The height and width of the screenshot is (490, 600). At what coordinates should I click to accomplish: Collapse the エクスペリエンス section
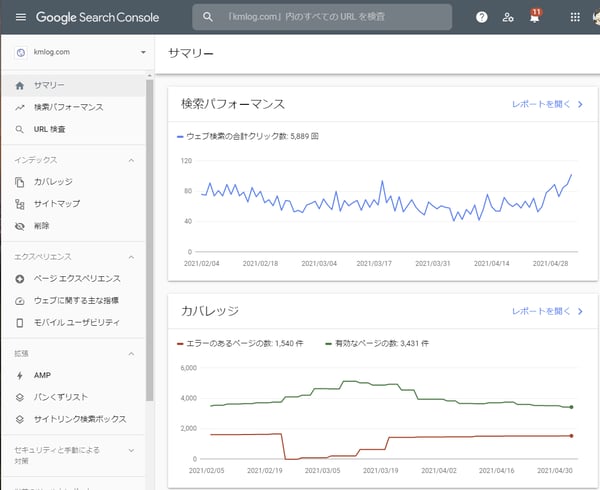(131, 257)
